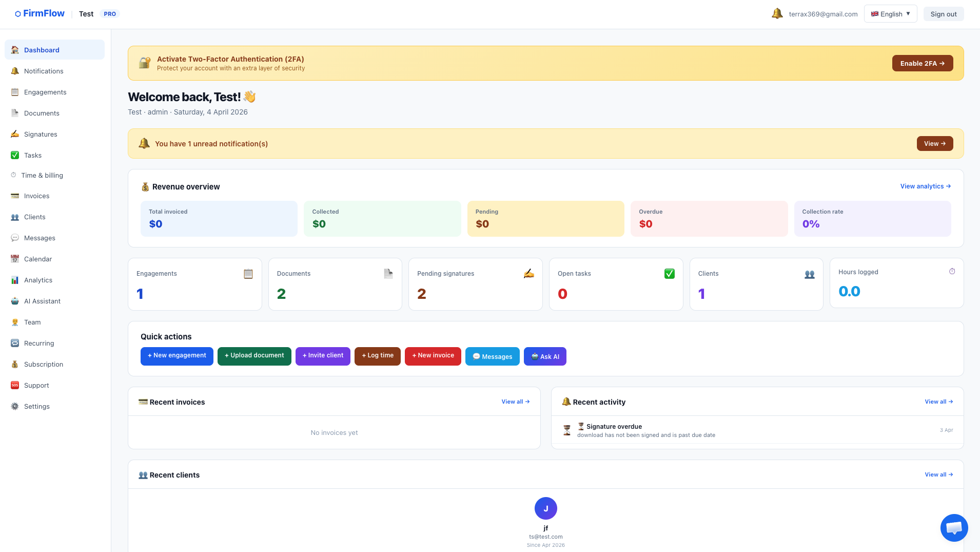Click the Recurring arrows icon in sidebar
Screen dimensions: 980x552
point(15,343)
